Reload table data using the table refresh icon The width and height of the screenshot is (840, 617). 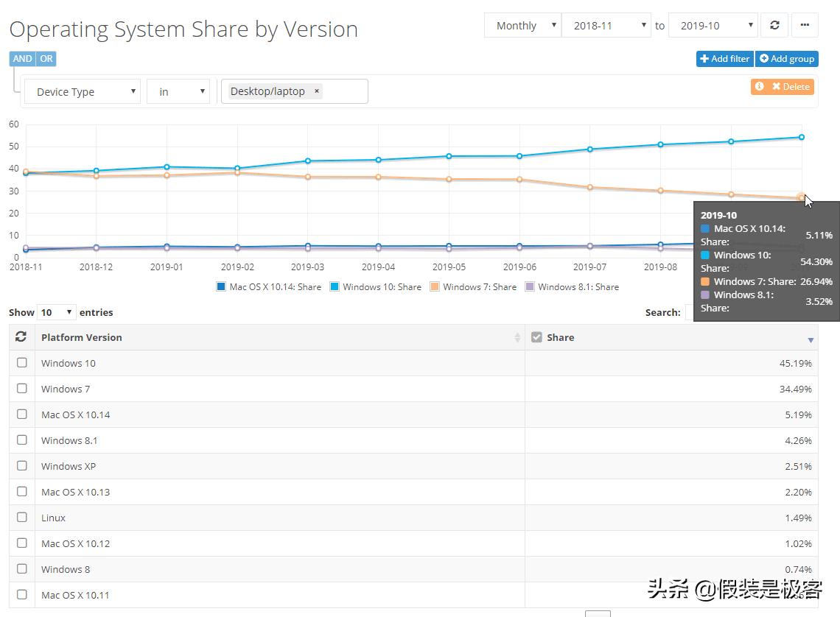tap(21, 336)
